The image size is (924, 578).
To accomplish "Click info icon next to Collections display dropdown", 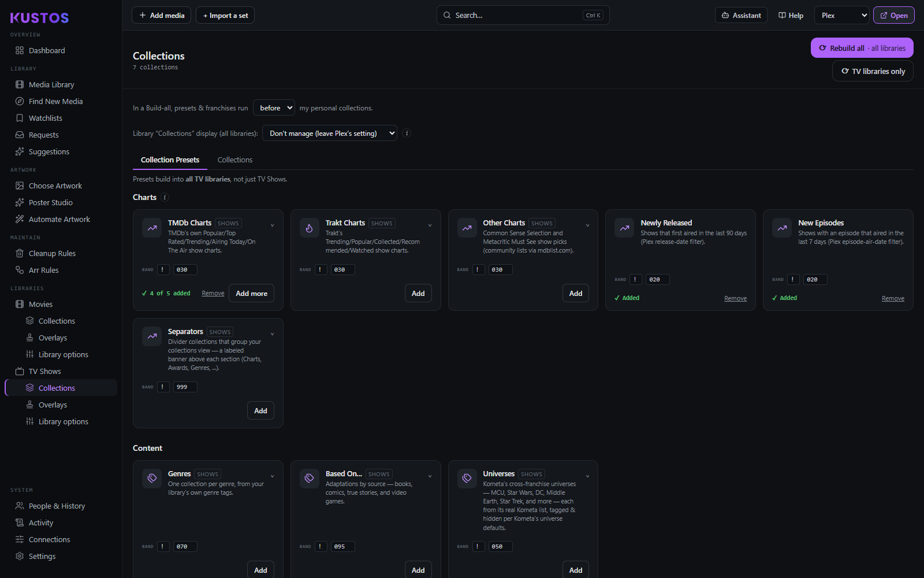I will coord(407,133).
